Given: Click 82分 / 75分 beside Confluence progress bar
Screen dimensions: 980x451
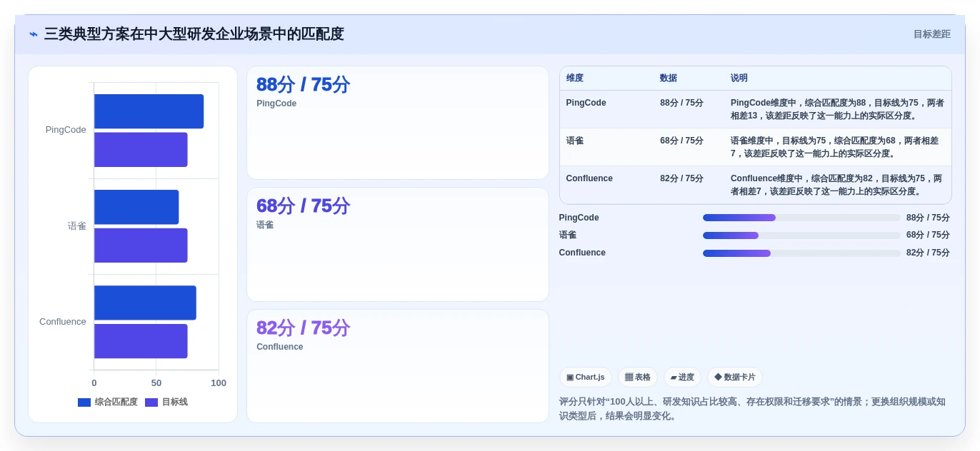Looking at the screenshot, I should pos(928,253).
